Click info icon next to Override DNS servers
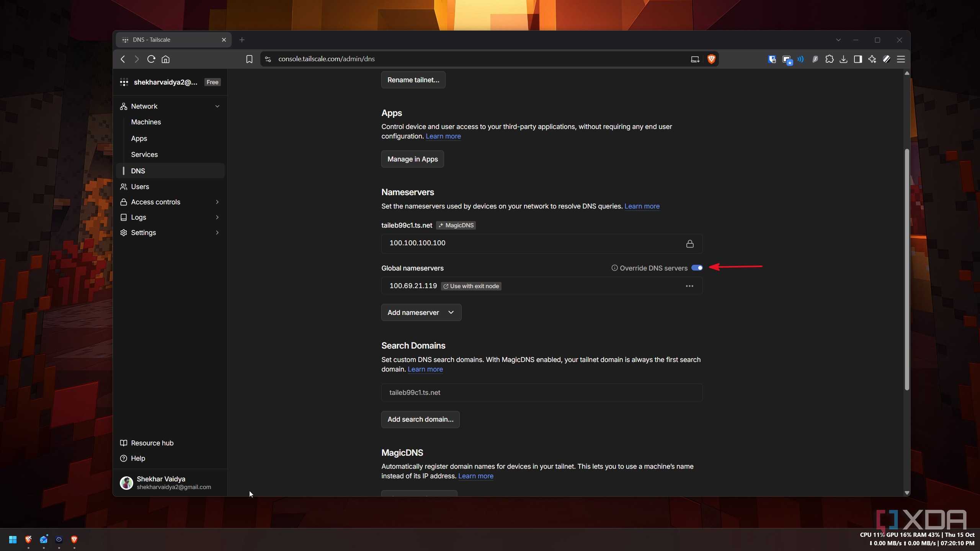 tap(614, 268)
